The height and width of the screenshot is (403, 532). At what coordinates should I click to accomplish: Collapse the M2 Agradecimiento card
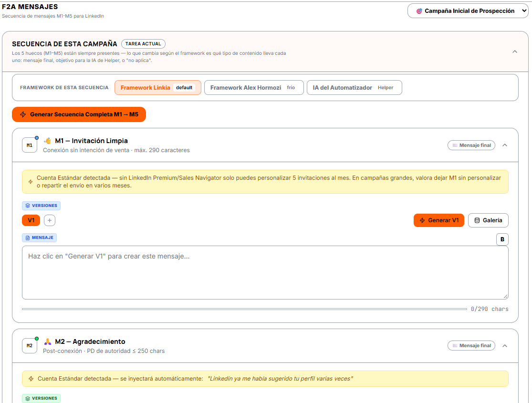[505, 346]
